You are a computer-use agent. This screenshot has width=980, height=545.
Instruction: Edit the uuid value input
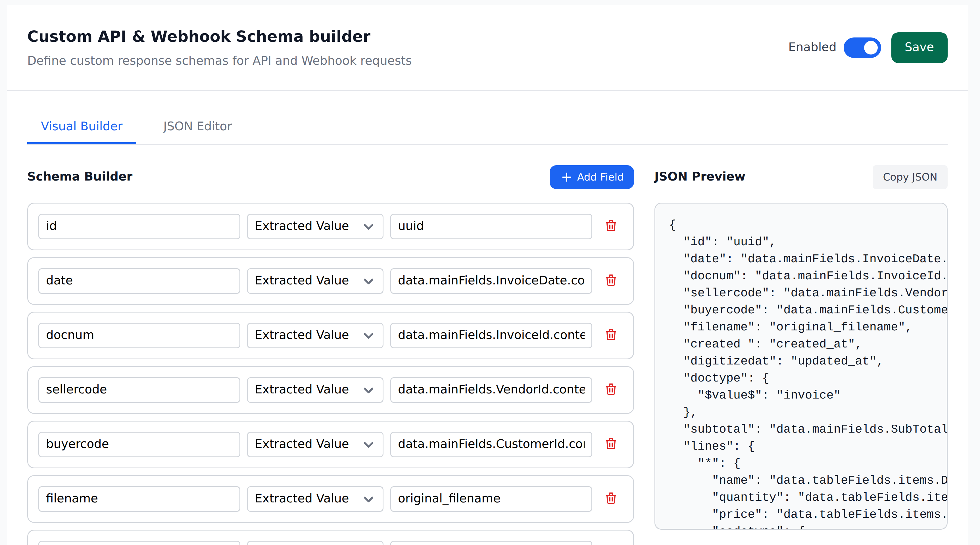click(x=491, y=226)
